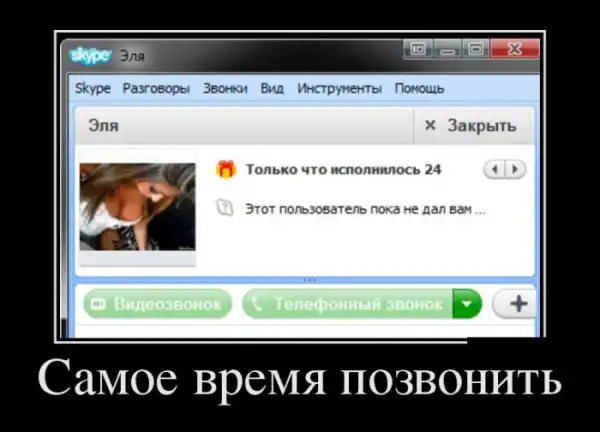The width and height of the screenshot is (600, 432).
Task: Click the Skype logo in the title bar
Action: (88, 55)
